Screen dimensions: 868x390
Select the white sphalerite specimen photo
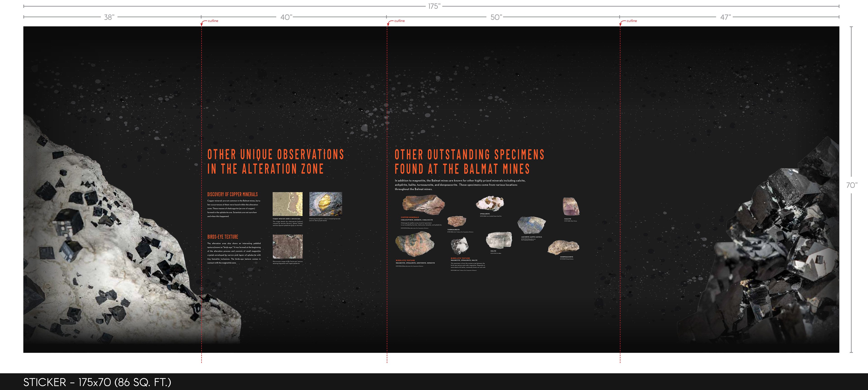click(490, 203)
